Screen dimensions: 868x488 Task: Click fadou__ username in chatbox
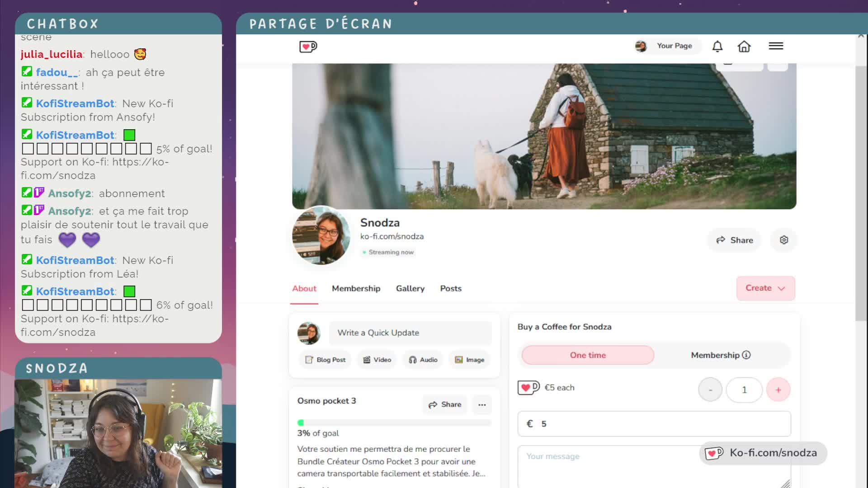[x=57, y=72]
